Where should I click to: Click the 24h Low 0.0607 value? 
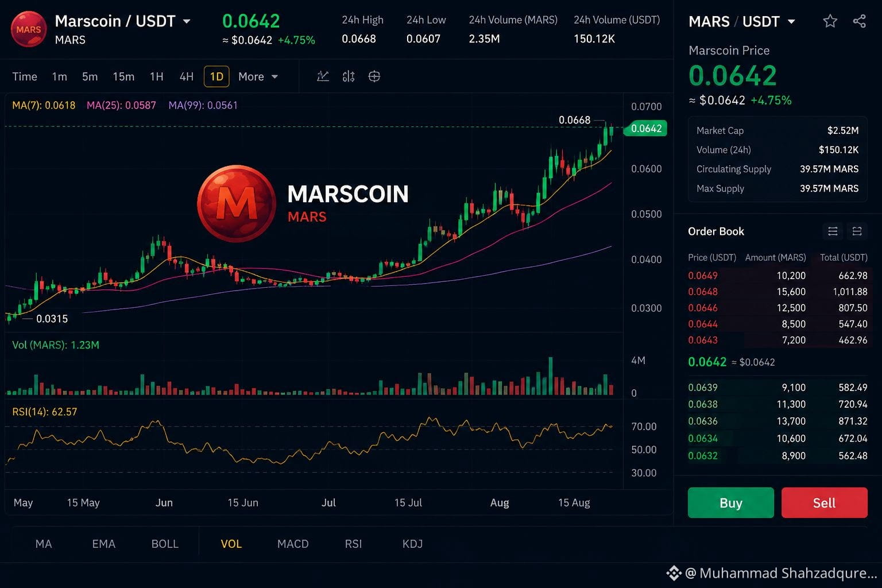pyautogui.click(x=423, y=39)
